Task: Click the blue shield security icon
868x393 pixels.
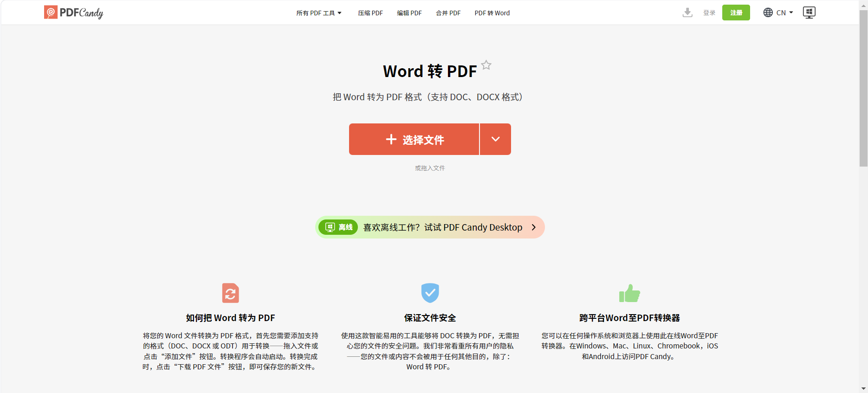Action: pyautogui.click(x=430, y=293)
